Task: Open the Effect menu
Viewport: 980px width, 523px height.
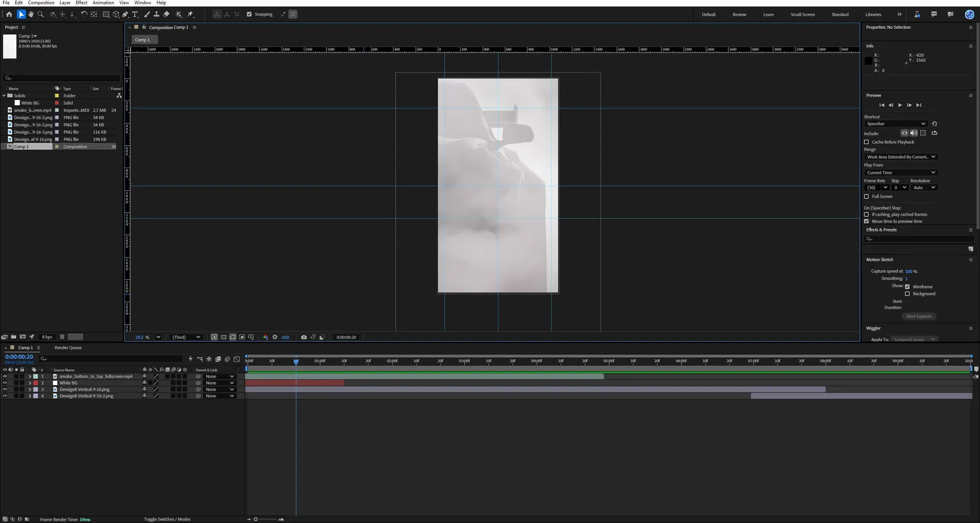Action: (x=81, y=2)
